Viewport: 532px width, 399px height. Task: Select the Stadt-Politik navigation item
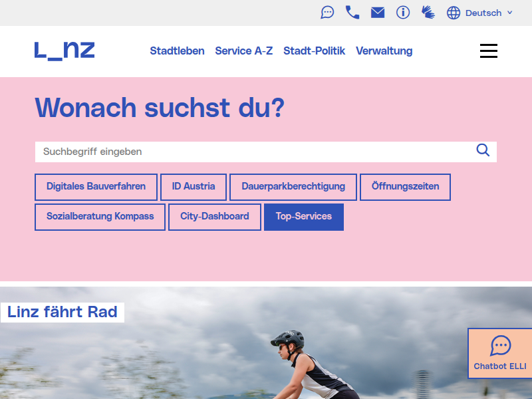(x=314, y=51)
